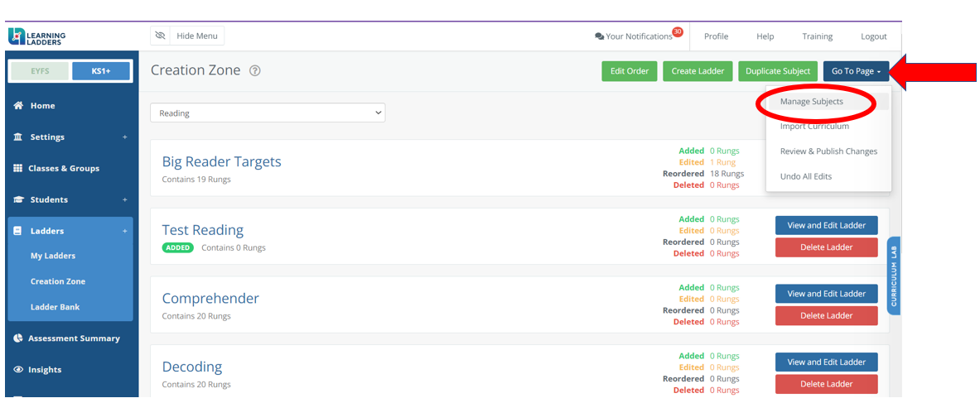980x403 pixels.
Task: Click the Learning Ladders logo
Action: pyautogui.click(x=37, y=37)
